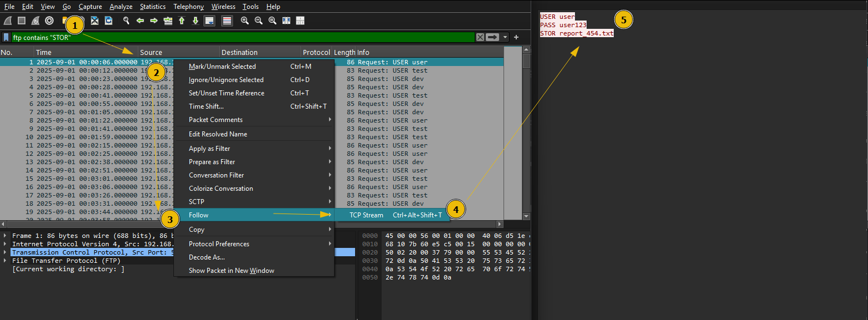The width and height of the screenshot is (868, 320).
Task: Click the find packet magnifier icon
Action: click(126, 21)
